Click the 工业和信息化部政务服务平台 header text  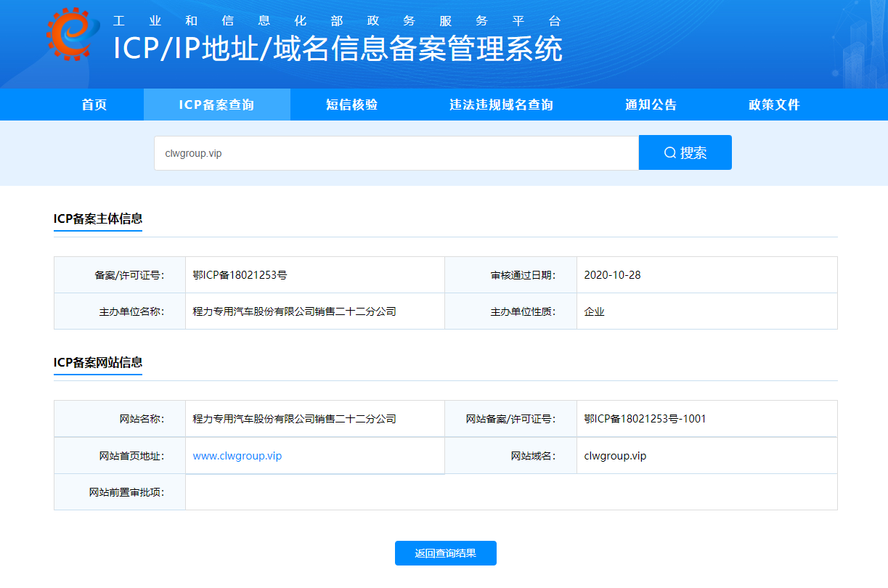[337, 21]
